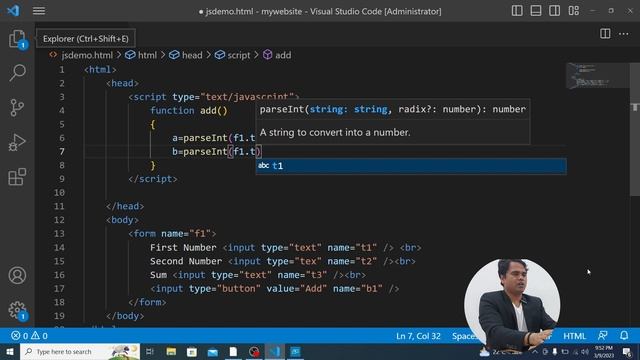The image size is (640, 360).
Task: Open the Accounts menu icon
Action: [x=17, y=276]
